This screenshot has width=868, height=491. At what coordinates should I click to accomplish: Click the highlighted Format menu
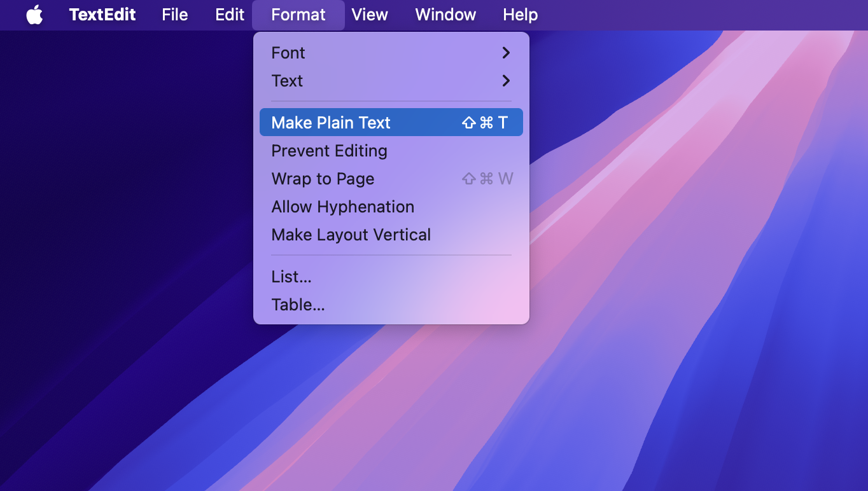[298, 15]
